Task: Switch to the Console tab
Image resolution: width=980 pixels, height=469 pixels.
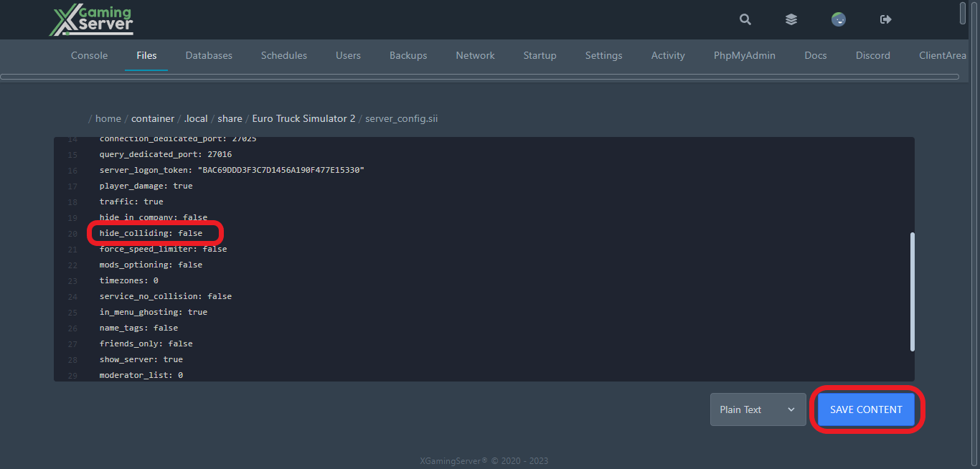Action: (89, 55)
